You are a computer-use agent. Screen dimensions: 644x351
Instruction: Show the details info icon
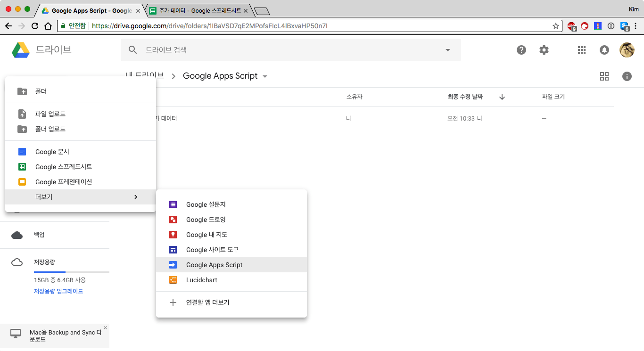(627, 76)
